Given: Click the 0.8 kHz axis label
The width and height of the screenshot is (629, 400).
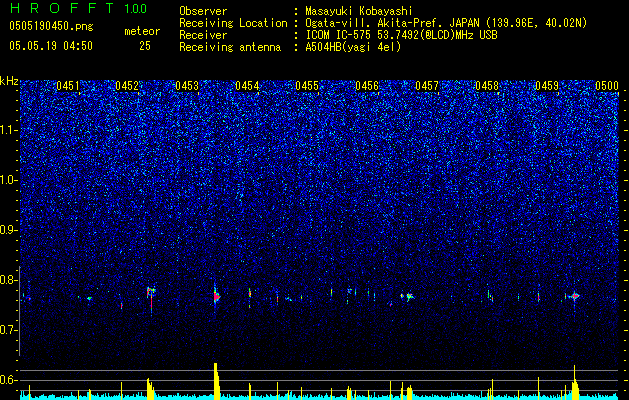Looking at the screenshot, I should point(9,280).
